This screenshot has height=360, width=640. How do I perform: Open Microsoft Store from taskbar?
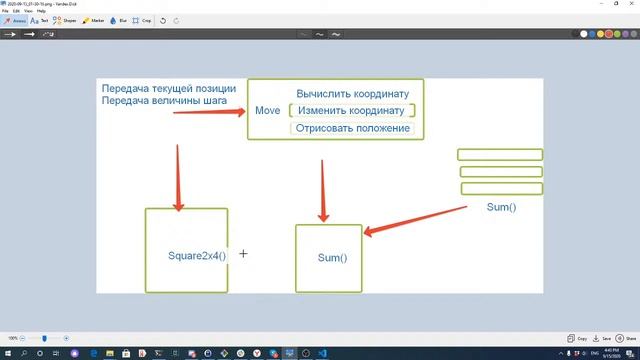[126, 353]
